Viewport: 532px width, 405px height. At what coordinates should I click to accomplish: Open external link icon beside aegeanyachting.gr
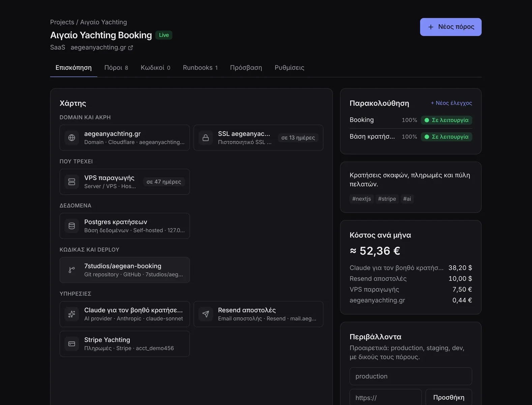[130, 48]
